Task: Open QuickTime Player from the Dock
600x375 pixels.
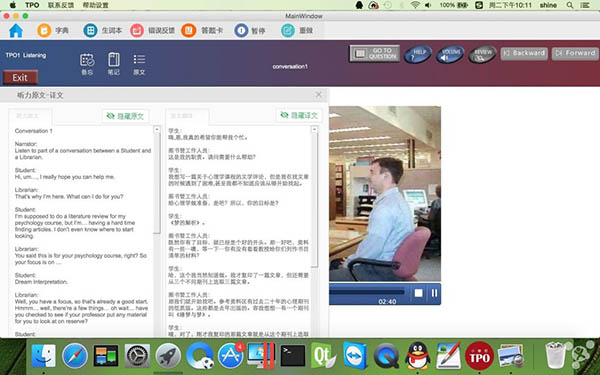Action: 386,356
